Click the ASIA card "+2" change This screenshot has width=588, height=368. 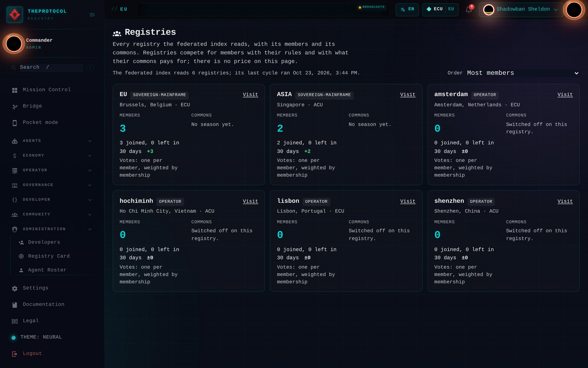[x=307, y=151]
